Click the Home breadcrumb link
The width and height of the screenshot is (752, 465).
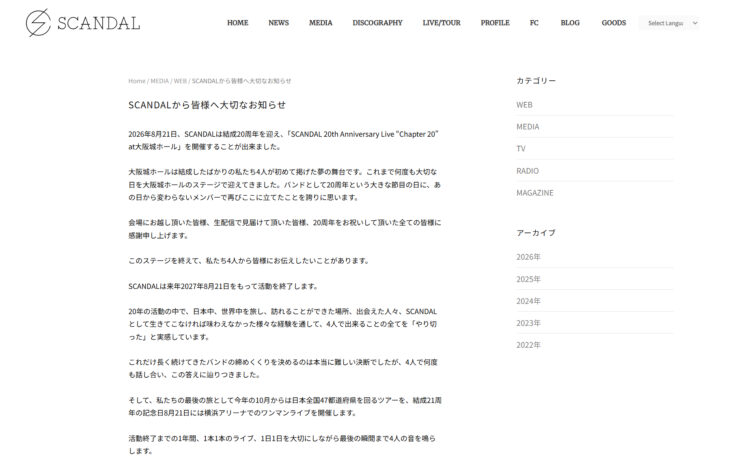(137, 81)
